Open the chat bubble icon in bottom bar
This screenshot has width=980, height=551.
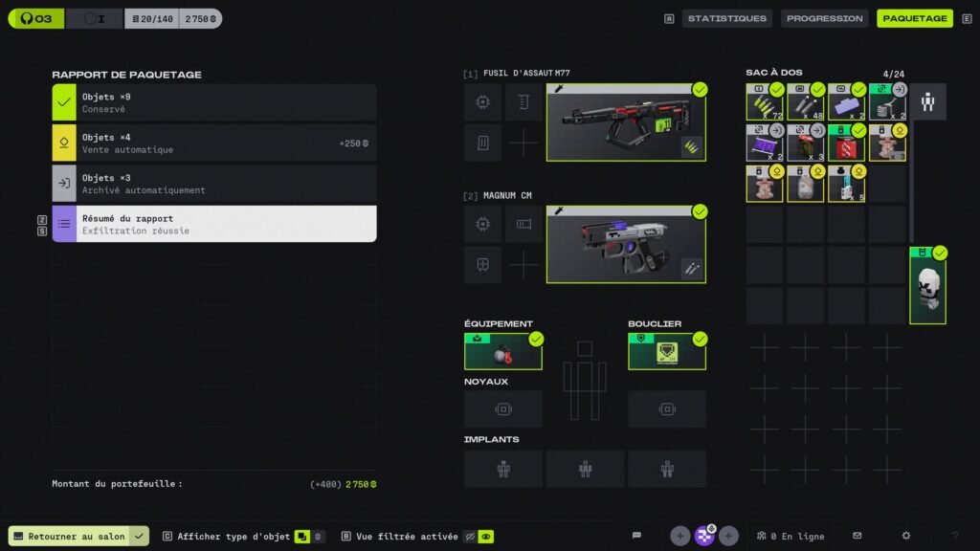click(636, 536)
